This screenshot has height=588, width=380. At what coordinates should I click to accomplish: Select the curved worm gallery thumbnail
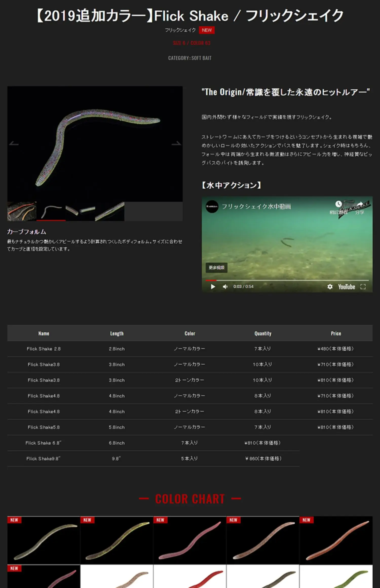tap(51, 211)
